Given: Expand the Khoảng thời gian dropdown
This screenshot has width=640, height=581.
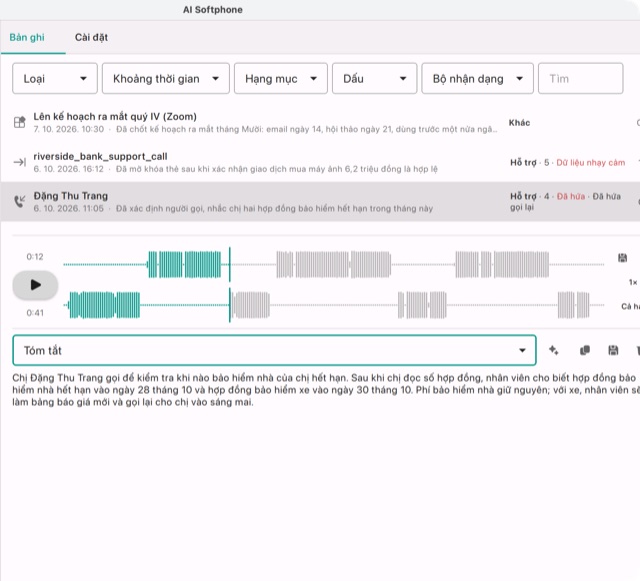Looking at the screenshot, I should click(166, 78).
